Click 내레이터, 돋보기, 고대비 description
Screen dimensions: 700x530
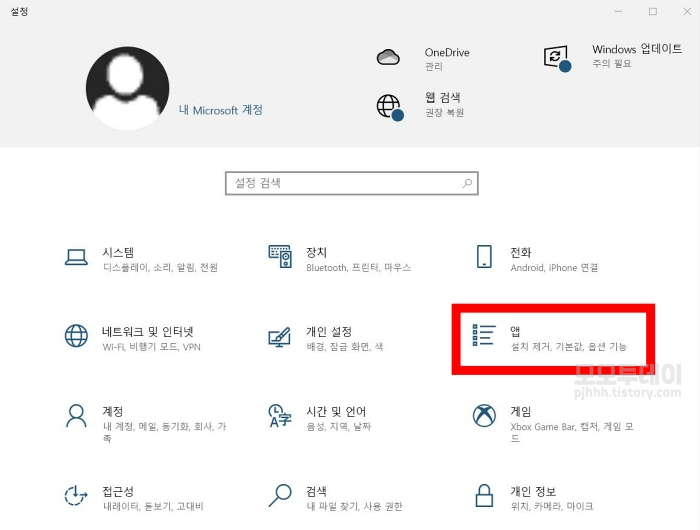click(x=153, y=506)
